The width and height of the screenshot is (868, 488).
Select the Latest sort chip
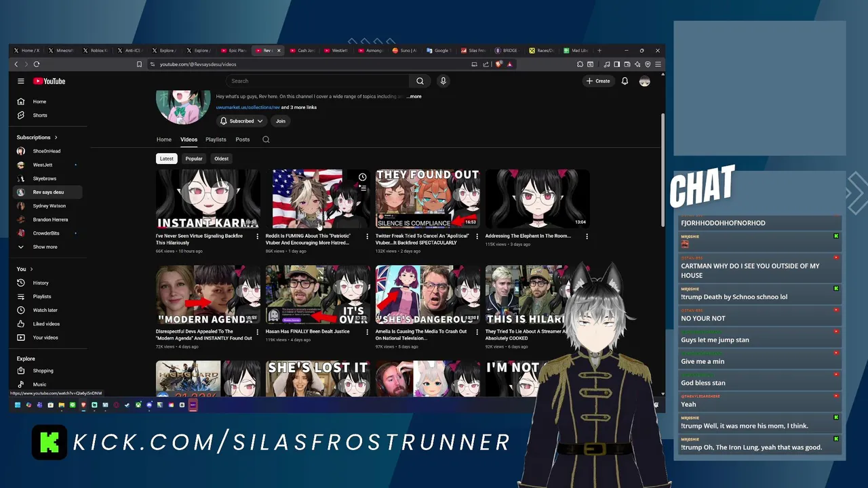point(167,159)
